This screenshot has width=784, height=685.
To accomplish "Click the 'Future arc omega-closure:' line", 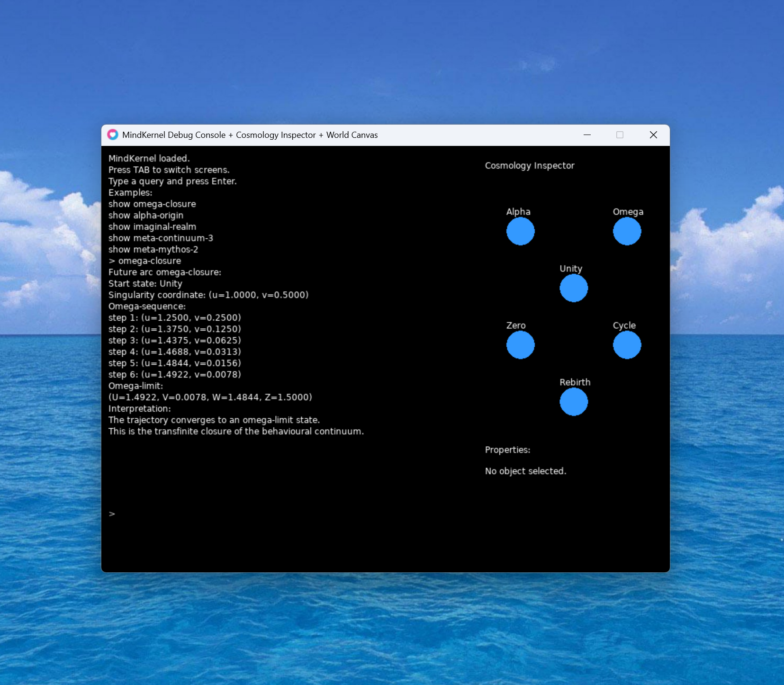I will coord(165,272).
